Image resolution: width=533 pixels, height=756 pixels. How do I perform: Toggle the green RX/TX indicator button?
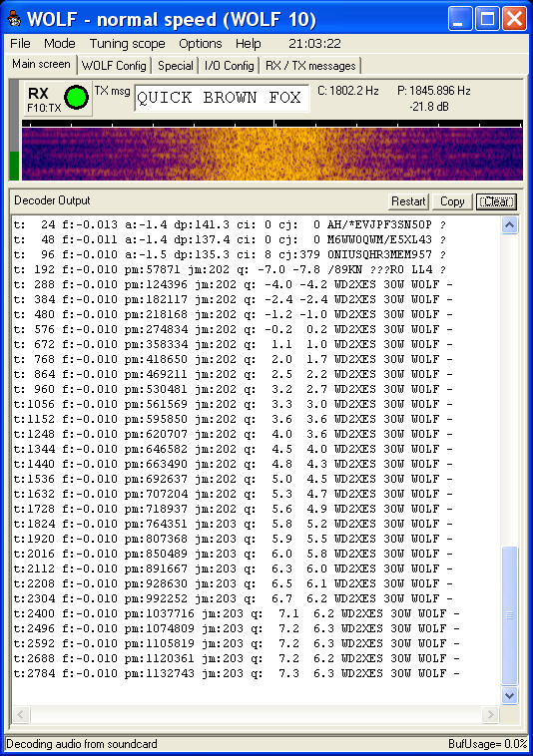coord(76,98)
